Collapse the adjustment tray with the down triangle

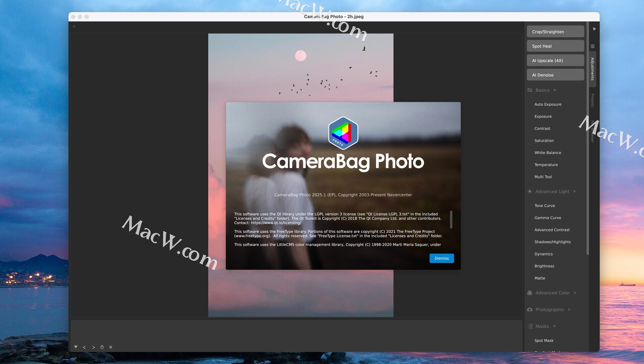tap(76, 347)
